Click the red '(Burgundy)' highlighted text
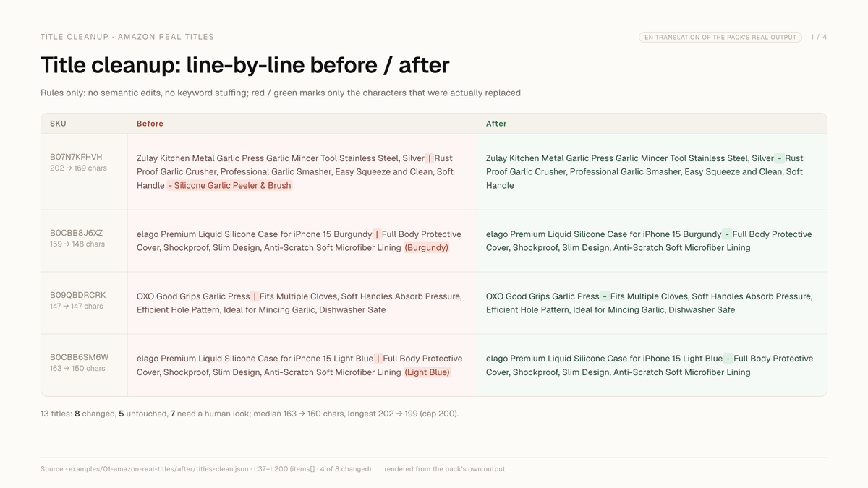 coord(427,248)
